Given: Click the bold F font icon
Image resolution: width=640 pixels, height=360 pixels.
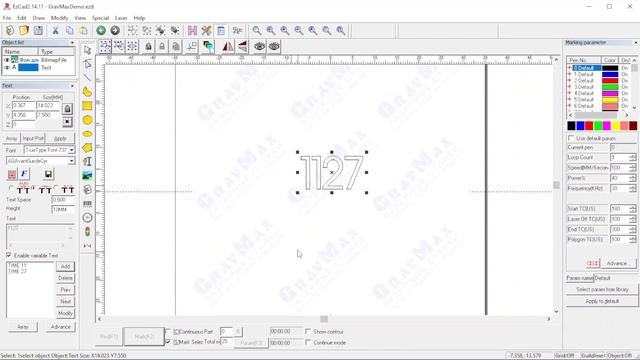Looking at the screenshot, I should (x=24, y=174).
